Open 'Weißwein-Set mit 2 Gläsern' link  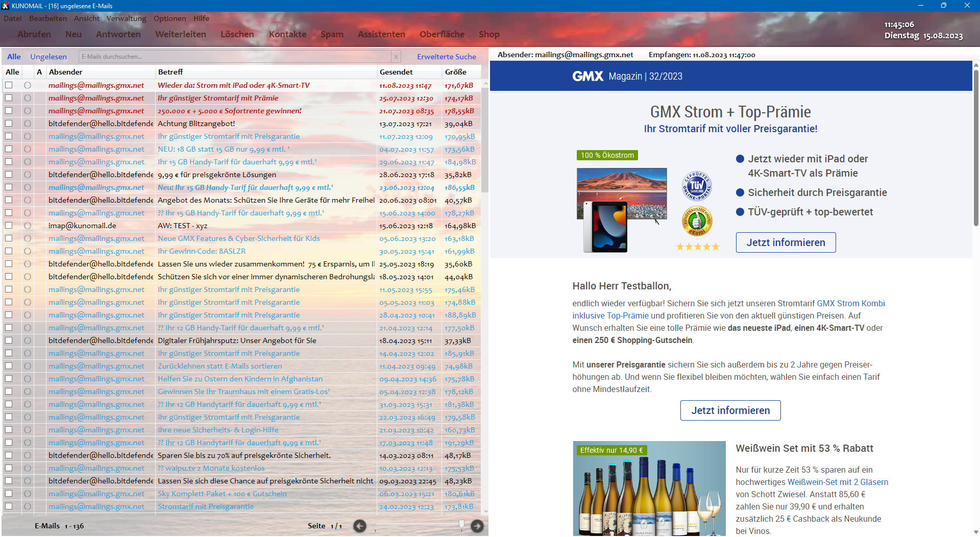838,482
